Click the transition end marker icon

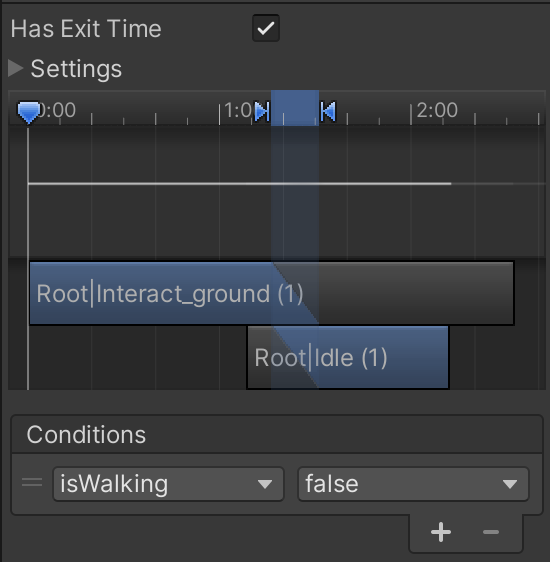pyautogui.click(x=328, y=111)
